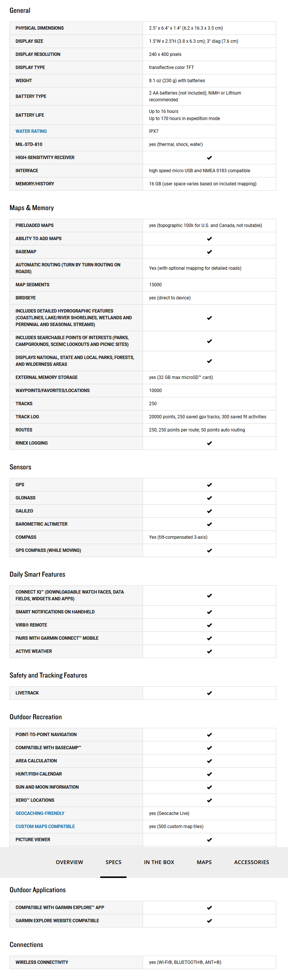Open the Overview tab
Image resolution: width=288 pixels, height=980 pixels.
point(69,862)
